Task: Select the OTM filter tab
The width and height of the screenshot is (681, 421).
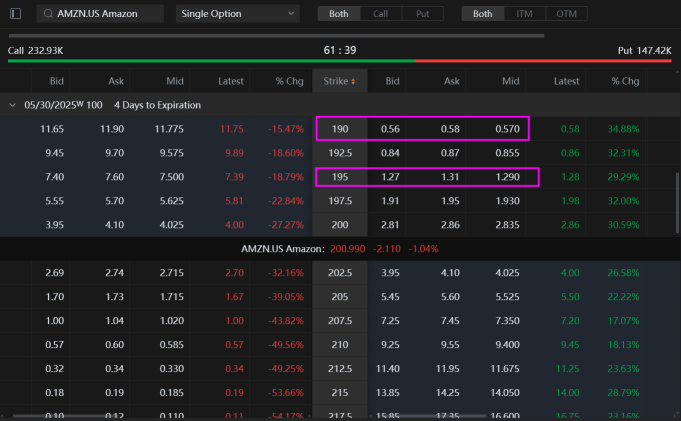Action: [x=566, y=13]
